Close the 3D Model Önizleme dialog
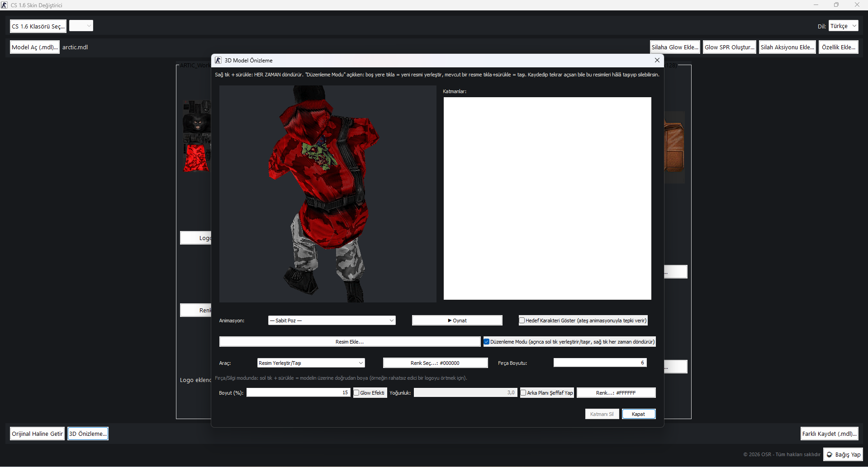868x467 pixels. 657,60
